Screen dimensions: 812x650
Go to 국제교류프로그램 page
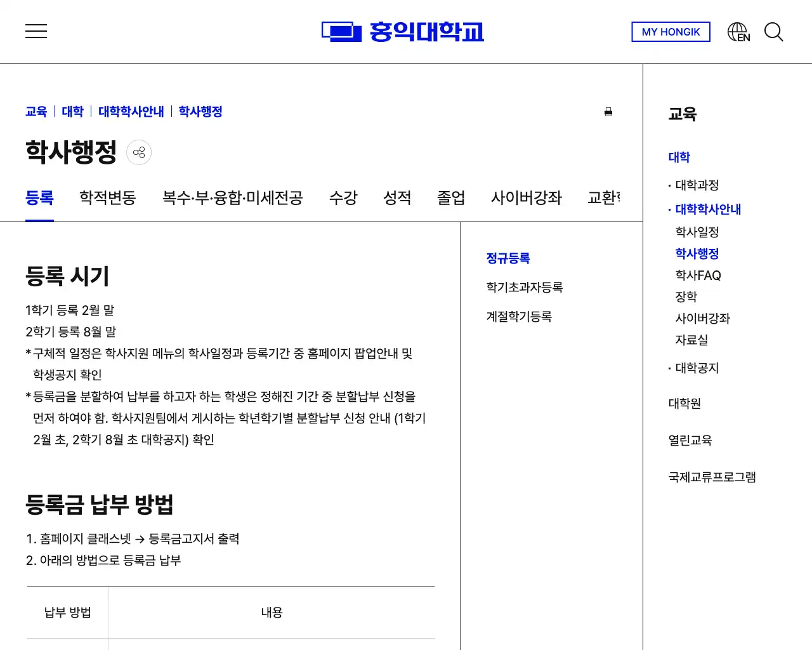pyautogui.click(x=712, y=477)
